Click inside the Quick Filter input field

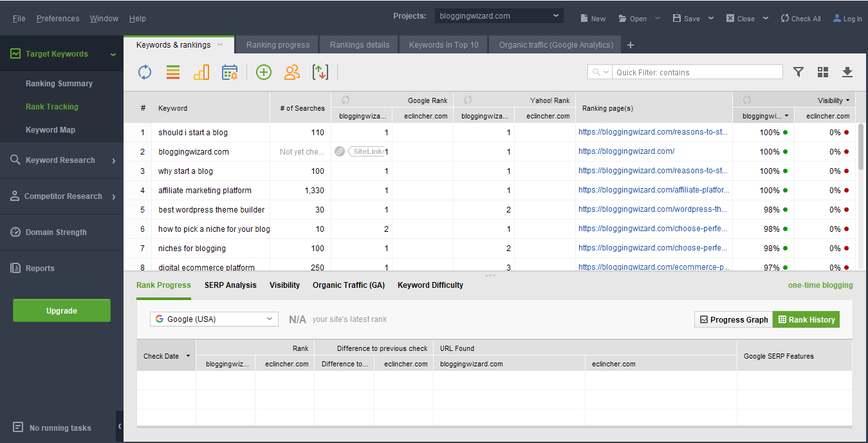tap(697, 72)
